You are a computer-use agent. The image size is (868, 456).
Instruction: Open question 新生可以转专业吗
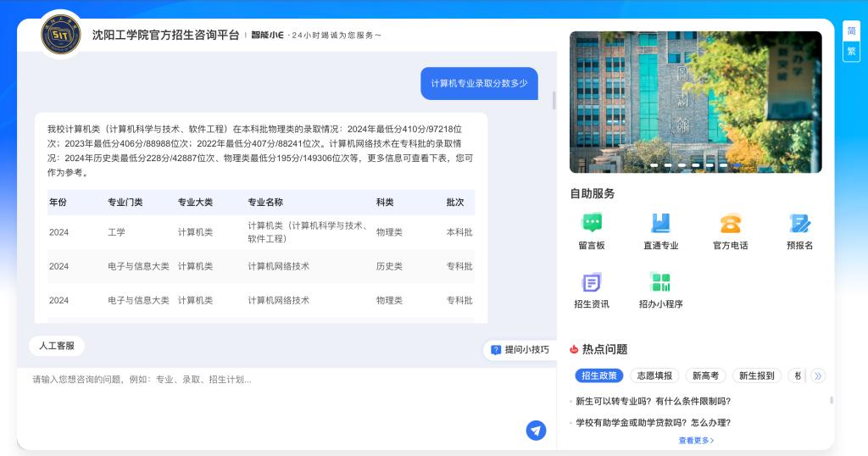pos(653,401)
